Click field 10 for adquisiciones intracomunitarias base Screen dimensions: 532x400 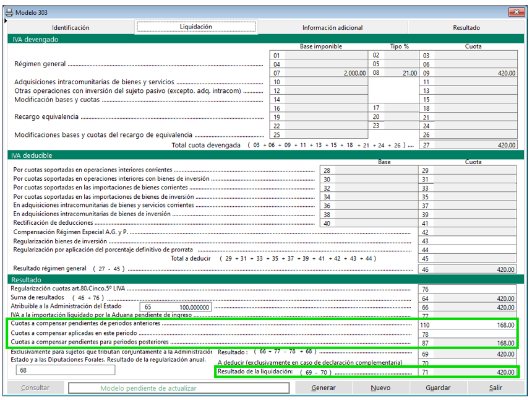pyautogui.click(x=319, y=82)
